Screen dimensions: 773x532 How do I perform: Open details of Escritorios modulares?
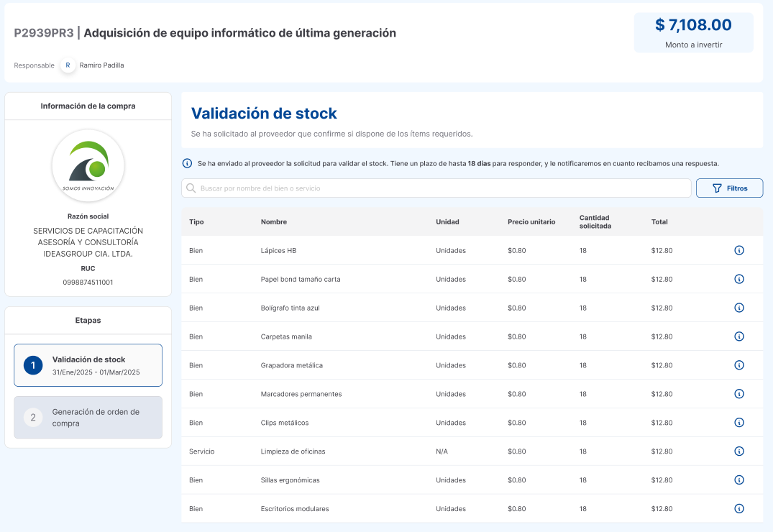pyautogui.click(x=739, y=508)
